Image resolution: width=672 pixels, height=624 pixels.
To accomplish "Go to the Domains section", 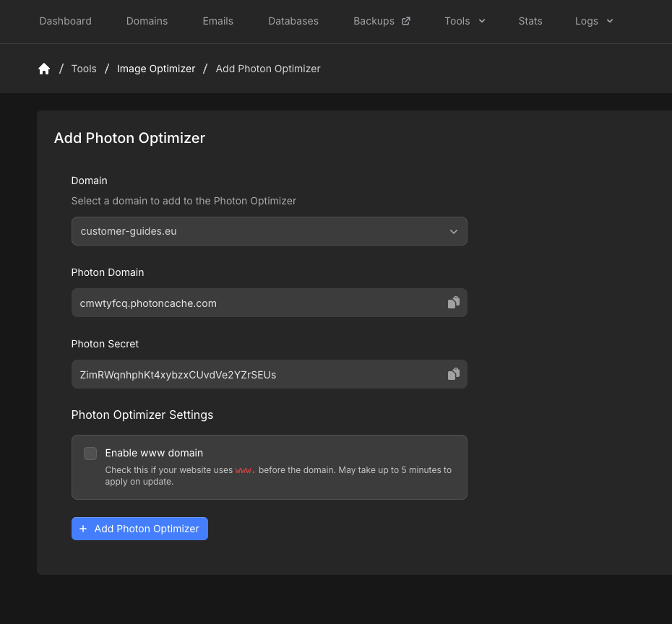I will (x=147, y=21).
